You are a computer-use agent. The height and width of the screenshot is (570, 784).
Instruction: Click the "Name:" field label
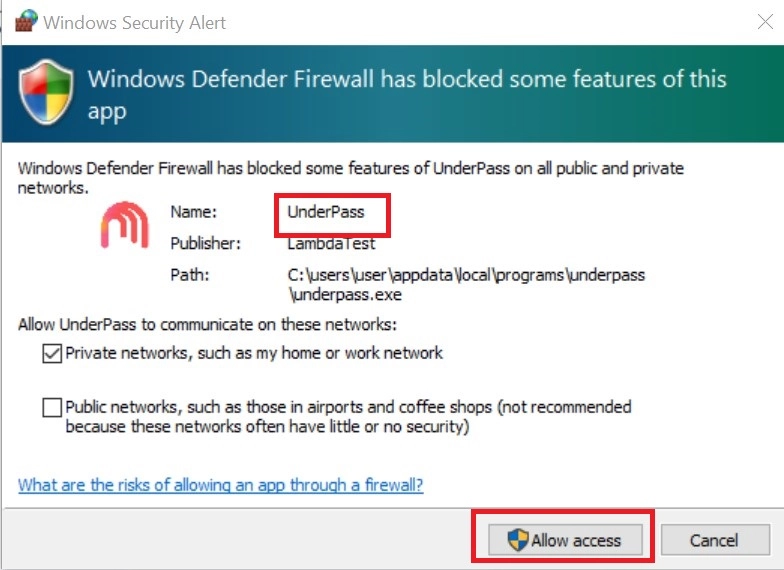pos(192,213)
